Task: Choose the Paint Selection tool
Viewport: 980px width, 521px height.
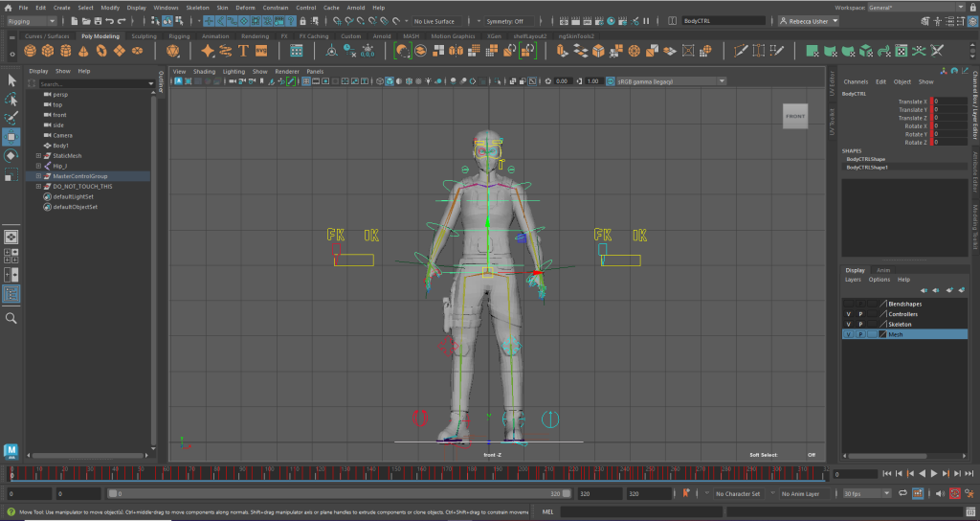Action: [x=11, y=118]
